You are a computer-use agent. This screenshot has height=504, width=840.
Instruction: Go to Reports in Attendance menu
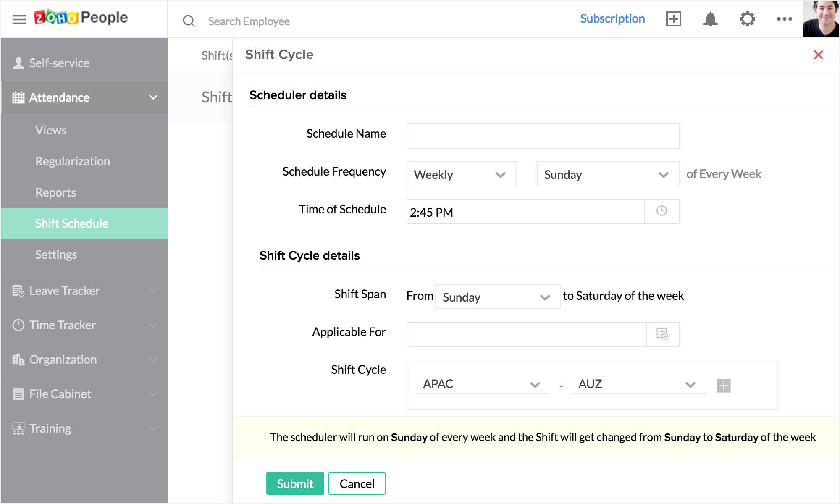tap(56, 192)
